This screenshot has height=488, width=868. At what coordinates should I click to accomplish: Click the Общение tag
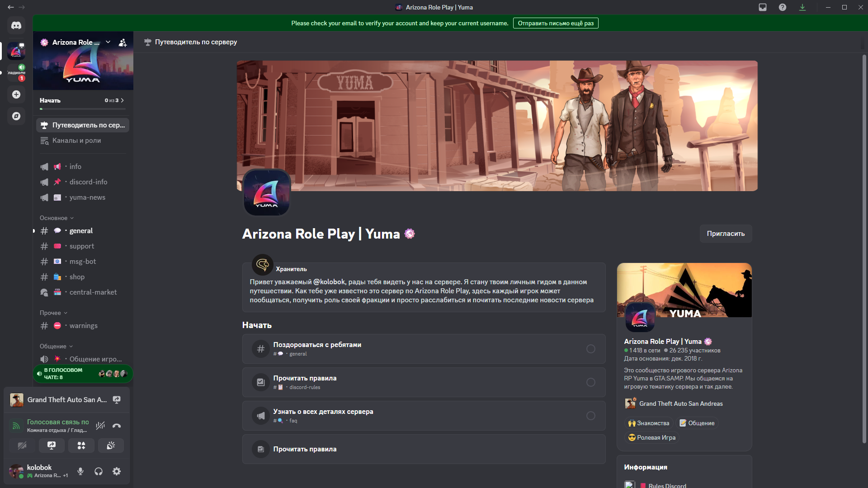tap(697, 423)
